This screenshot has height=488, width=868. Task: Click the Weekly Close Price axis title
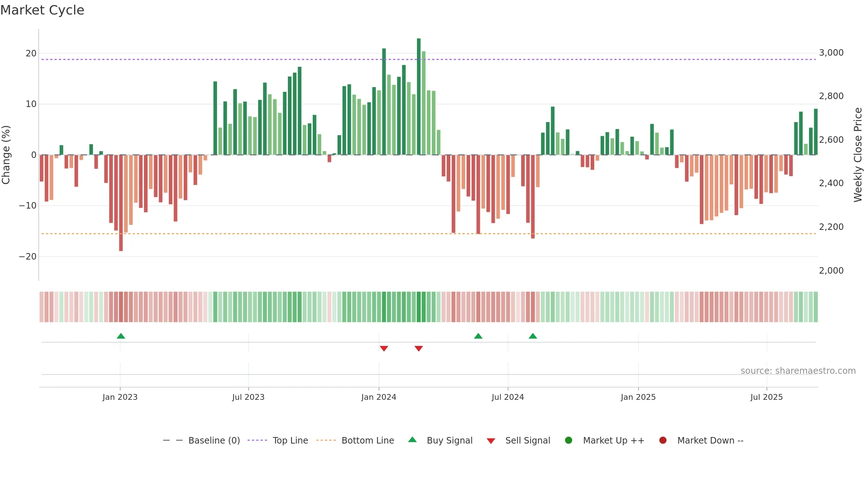pos(858,155)
